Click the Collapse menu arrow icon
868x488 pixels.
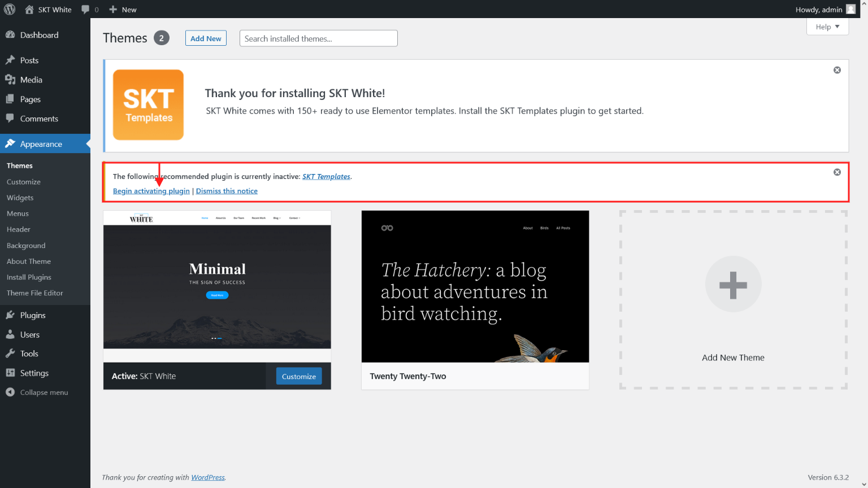(10, 392)
